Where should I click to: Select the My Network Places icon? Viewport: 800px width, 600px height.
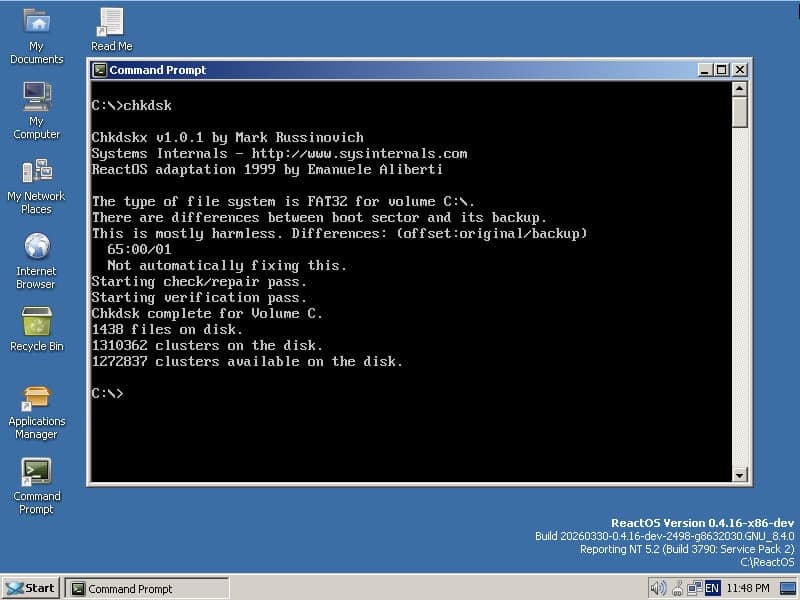(x=37, y=186)
